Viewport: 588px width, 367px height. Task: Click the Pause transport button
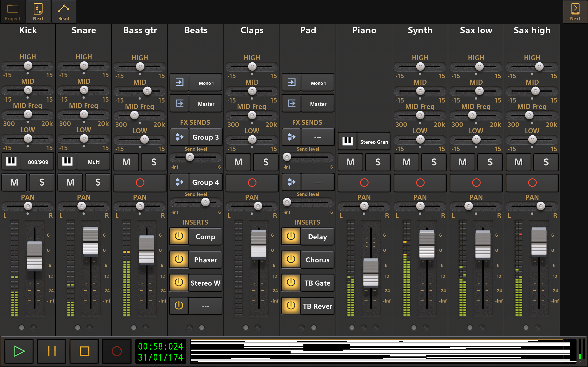[51, 351]
